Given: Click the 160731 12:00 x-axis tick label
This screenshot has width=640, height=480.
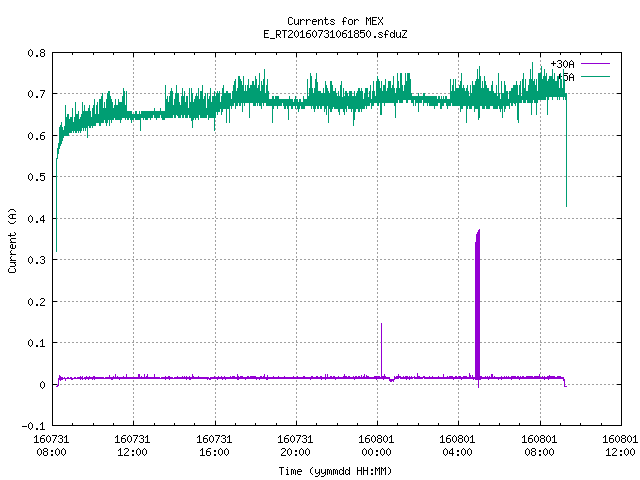Looking at the screenshot, I should coord(132,446).
